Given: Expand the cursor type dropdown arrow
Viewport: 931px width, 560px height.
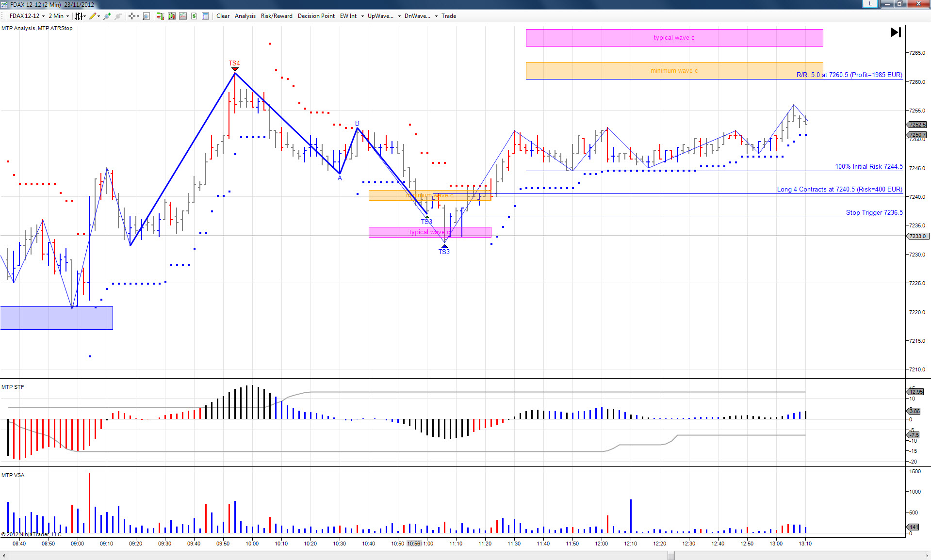Looking at the screenshot, I should (x=138, y=16).
